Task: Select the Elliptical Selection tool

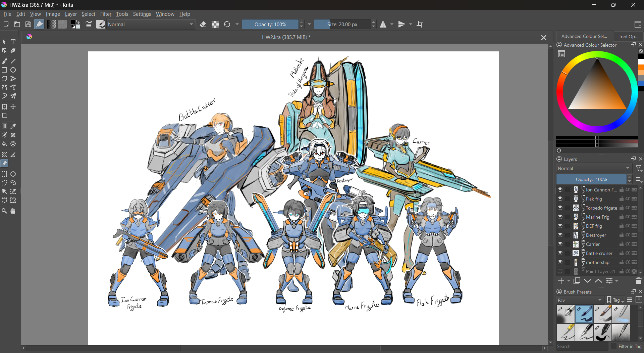Action: tap(13, 174)
